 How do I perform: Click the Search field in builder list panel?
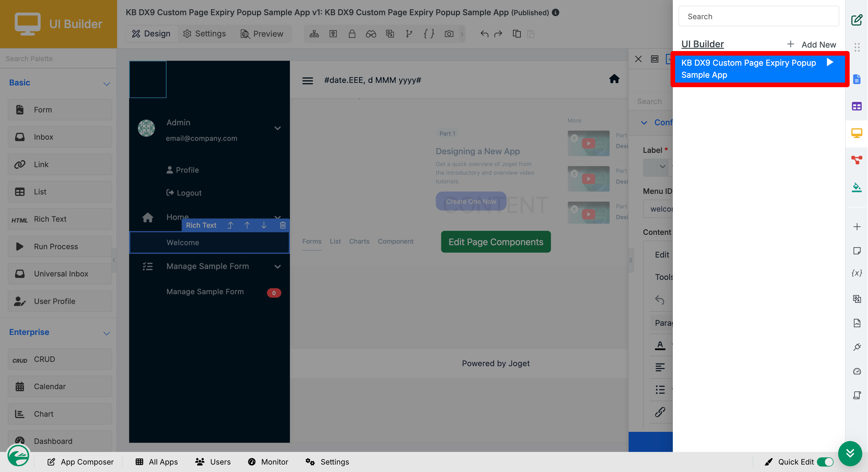tap(758, 16)
